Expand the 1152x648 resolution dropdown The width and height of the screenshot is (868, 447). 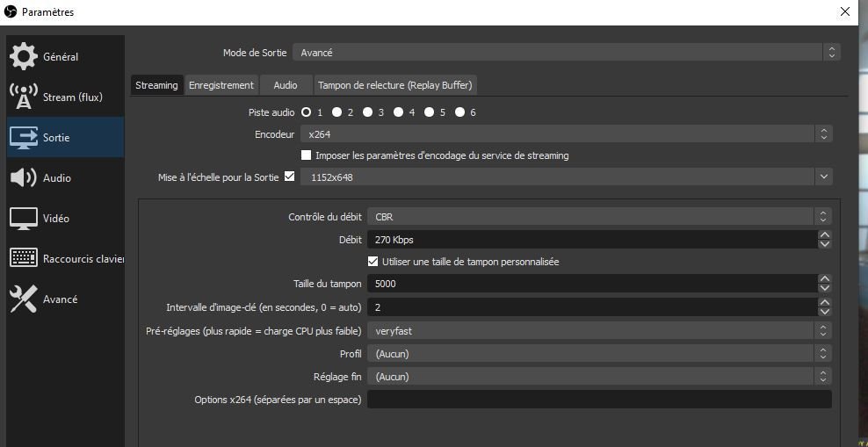(567, 177)
